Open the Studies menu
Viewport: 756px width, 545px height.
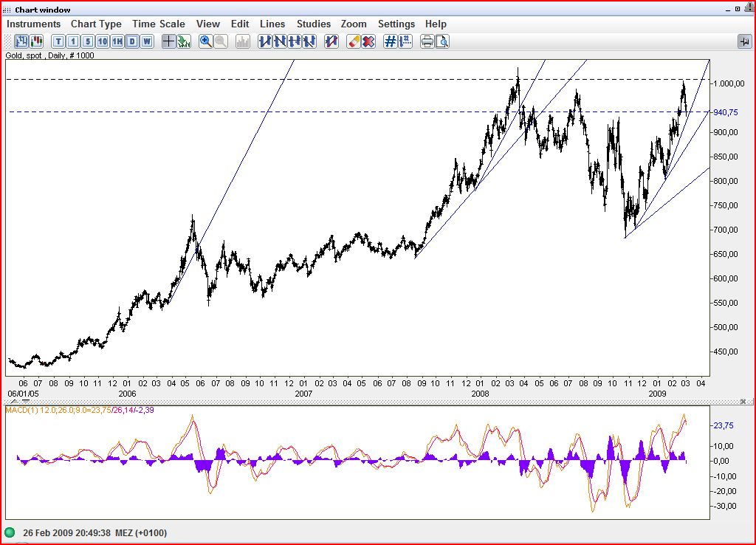(314, 24)
